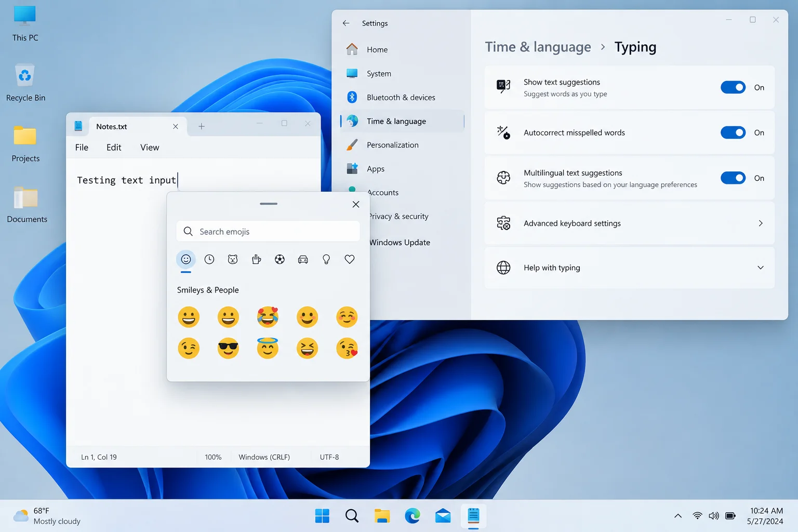Click the Time & language breadcrumb
The height and width of the screenshot is (532, 798).
538,47
